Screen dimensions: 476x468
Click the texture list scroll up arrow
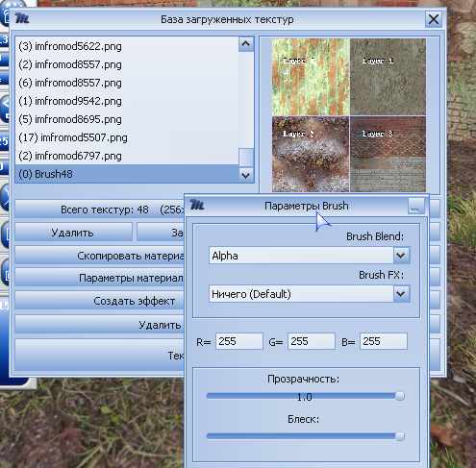coord(246,43)
